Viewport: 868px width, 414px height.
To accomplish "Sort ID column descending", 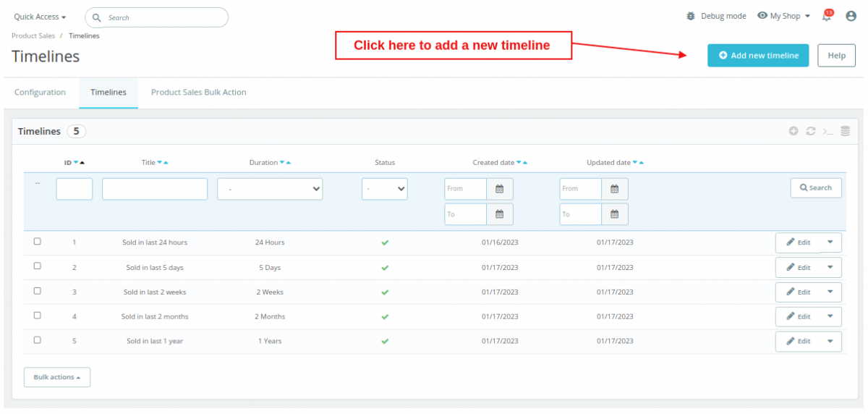I will (76, 163).
